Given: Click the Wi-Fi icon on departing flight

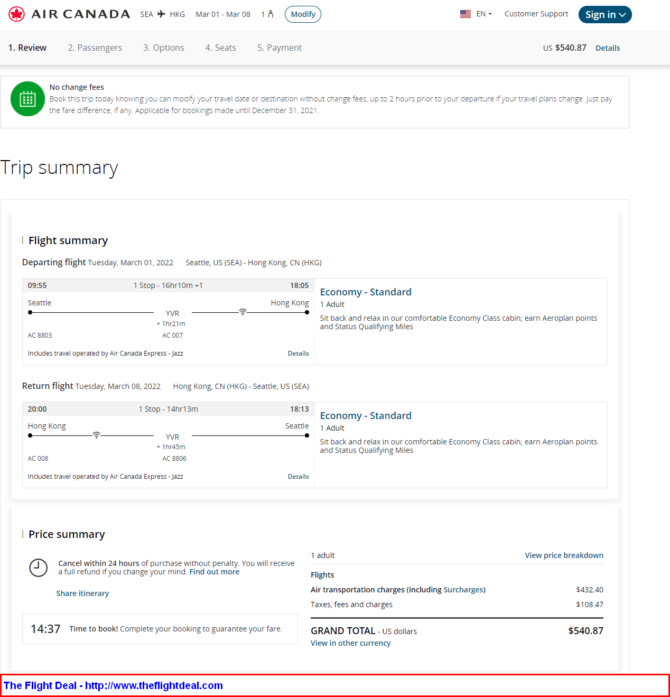Looking at the screenshot, I should click(x=242, y=312).
